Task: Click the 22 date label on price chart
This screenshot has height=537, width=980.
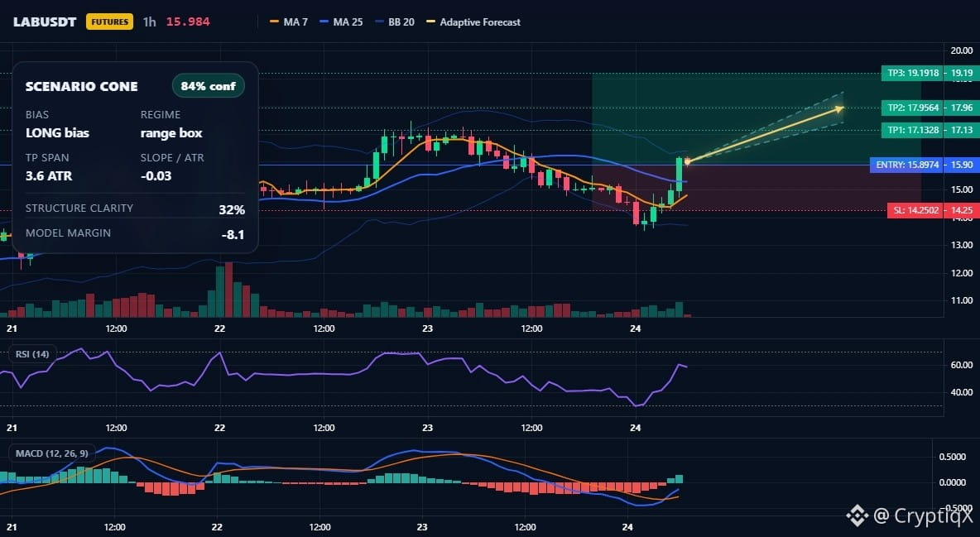Action: pyautogui.click(x=219, y=328)
